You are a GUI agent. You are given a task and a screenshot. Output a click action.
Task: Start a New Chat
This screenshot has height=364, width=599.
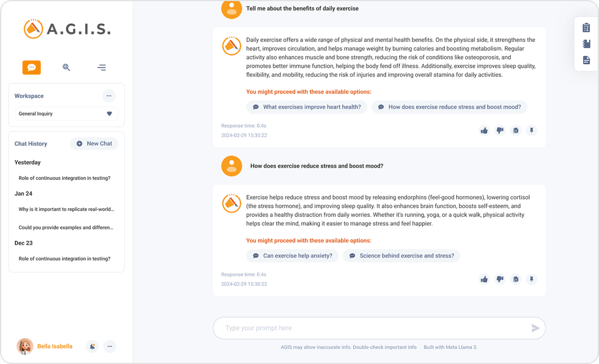coord(94,143)
